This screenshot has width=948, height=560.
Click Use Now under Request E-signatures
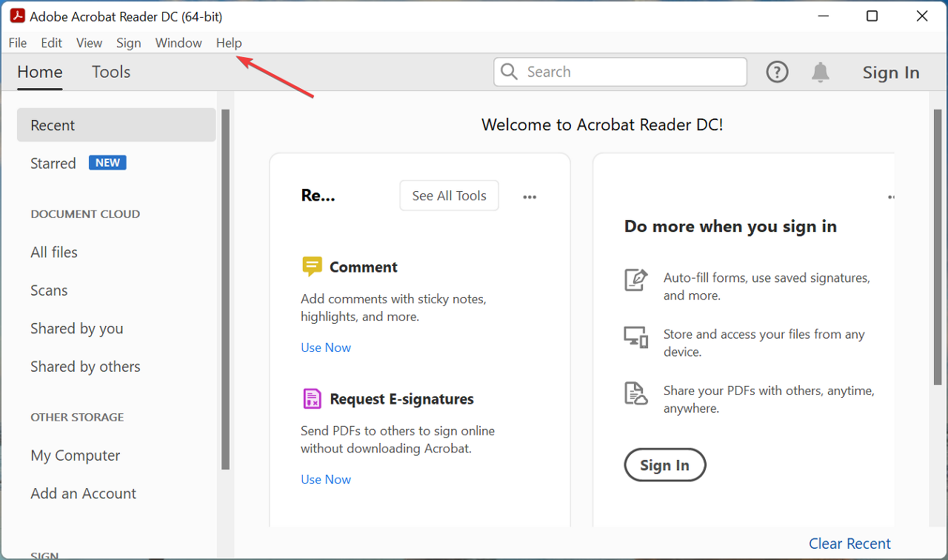tap(326, 479)
